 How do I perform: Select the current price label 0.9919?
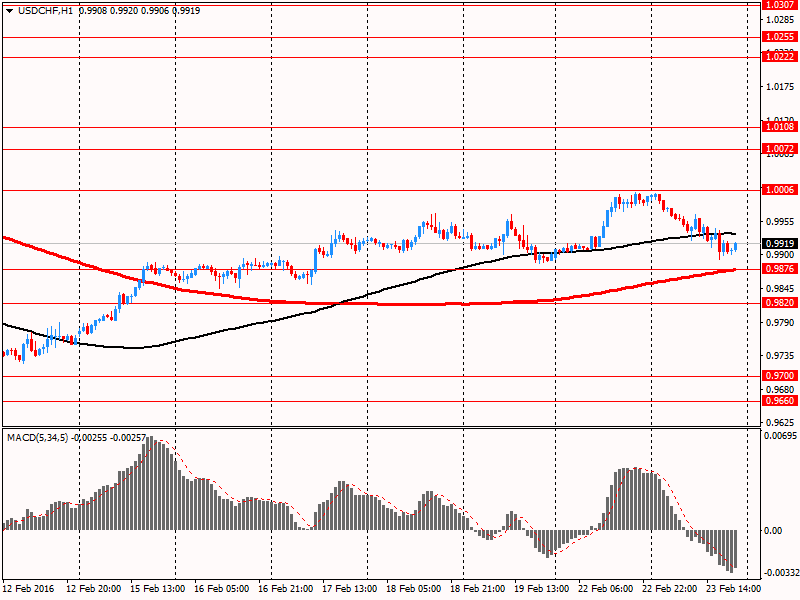pyautogui.click(x=780, y=243)
